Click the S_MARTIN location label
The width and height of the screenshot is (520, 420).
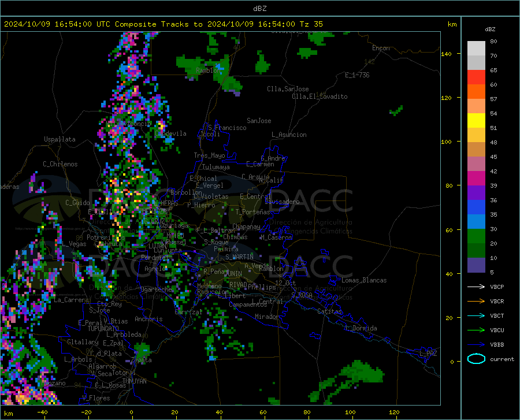(x=239, y=257)
